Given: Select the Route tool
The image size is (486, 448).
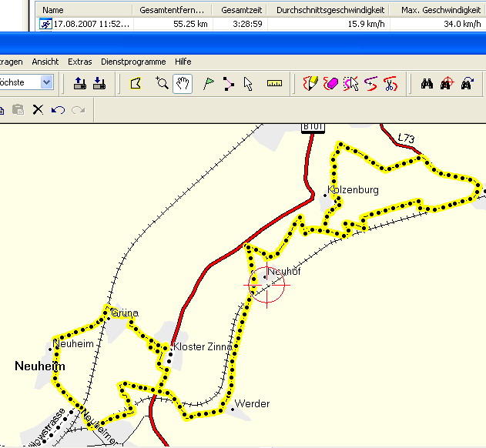Looking at the screenshot, I should 228,83.
